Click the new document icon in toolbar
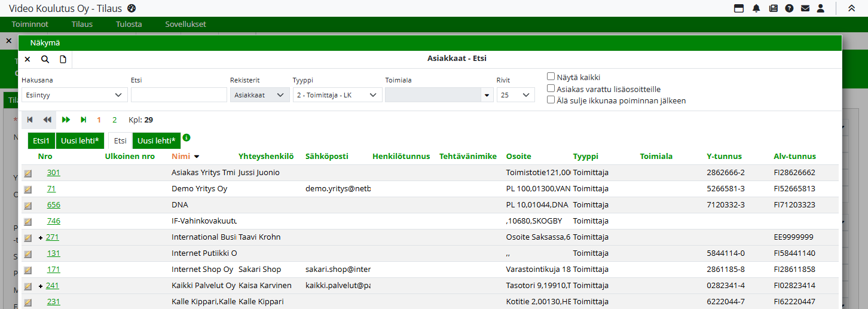Image resolution: width=868 pixels, height=309 pixels. click(x=63, y=59)
